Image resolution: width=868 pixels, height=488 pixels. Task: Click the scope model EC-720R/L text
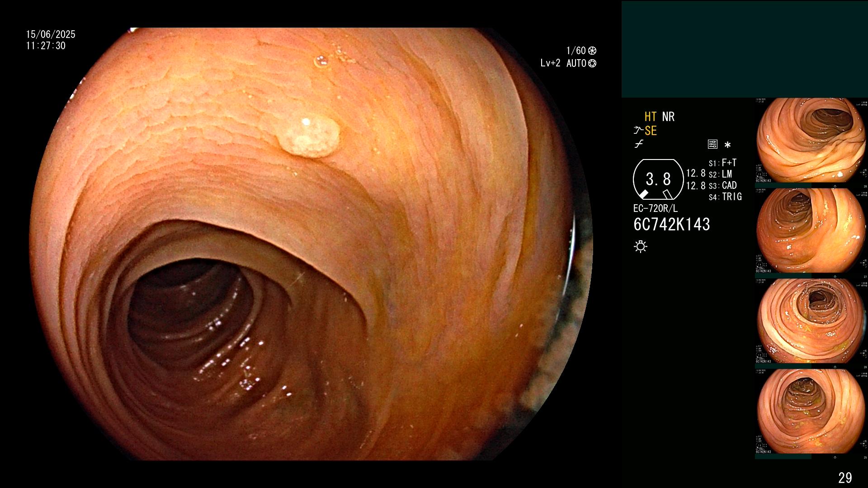tap(656, 208)
